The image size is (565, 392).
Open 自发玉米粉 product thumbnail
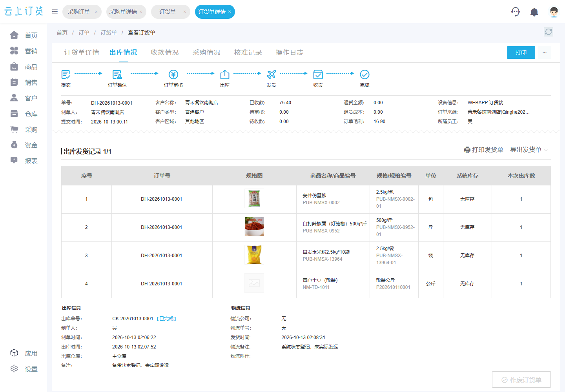click(x=254, y=255)
